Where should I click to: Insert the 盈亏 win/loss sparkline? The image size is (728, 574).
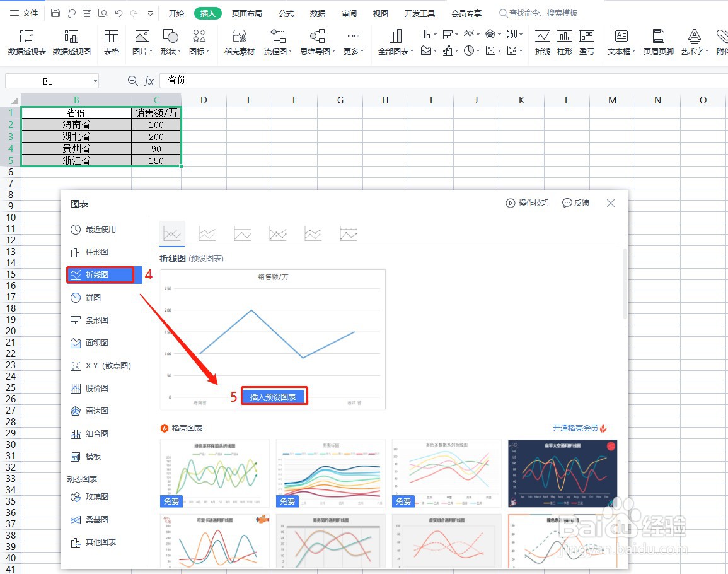(x=587, y=42)
